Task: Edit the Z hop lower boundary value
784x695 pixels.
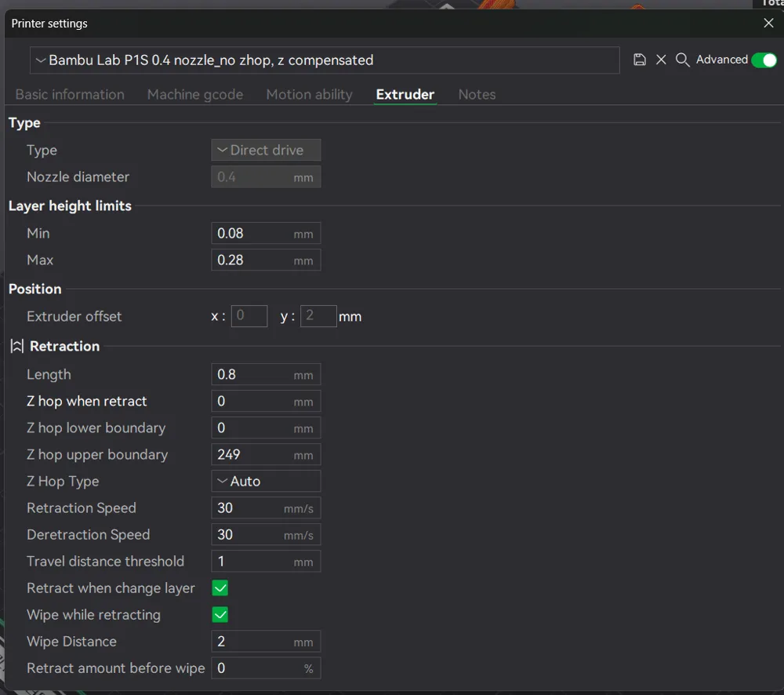Action: (x=266, y=428)
